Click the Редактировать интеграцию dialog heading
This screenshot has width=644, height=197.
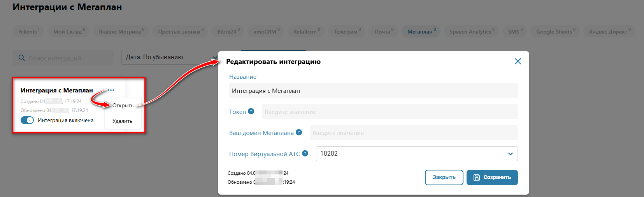[273, 62]
